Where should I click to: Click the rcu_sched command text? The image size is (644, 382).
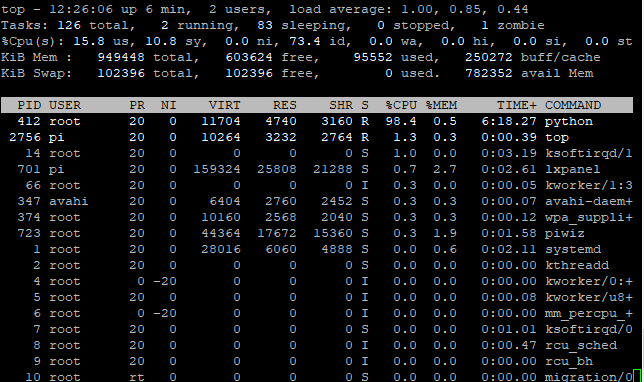[581, 345]
